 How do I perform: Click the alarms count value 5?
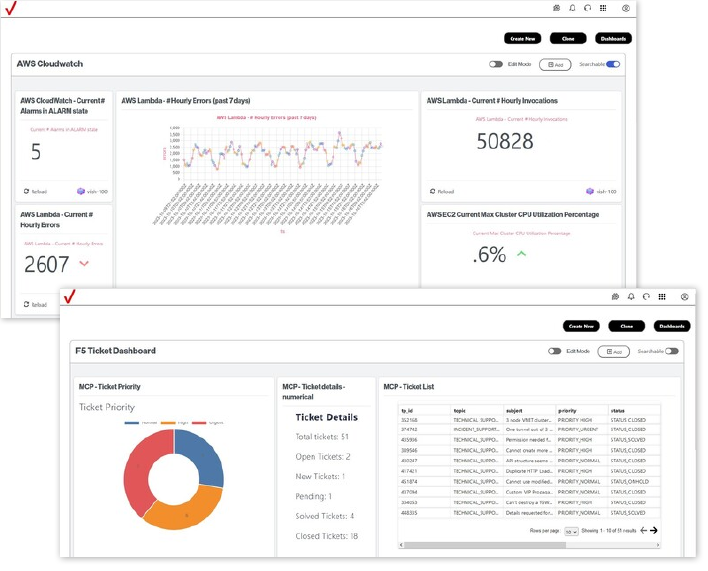(x=36, y=152)
